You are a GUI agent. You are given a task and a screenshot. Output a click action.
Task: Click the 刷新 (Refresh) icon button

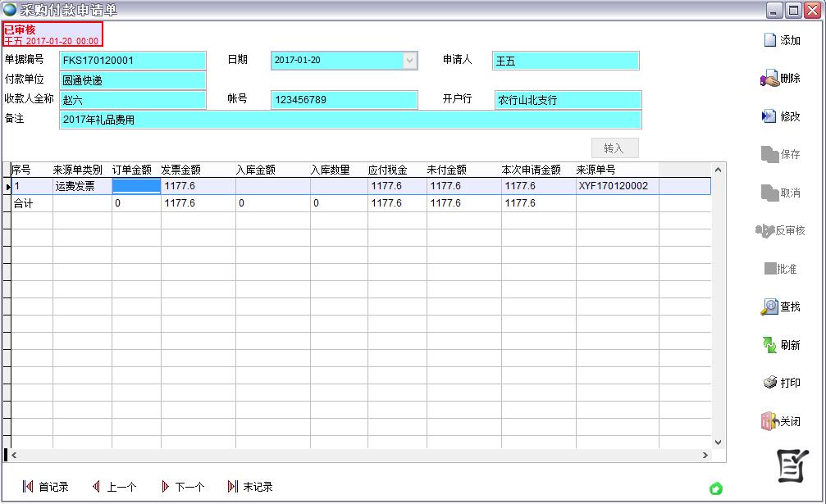pyautogui.click(x=781, y=345)
